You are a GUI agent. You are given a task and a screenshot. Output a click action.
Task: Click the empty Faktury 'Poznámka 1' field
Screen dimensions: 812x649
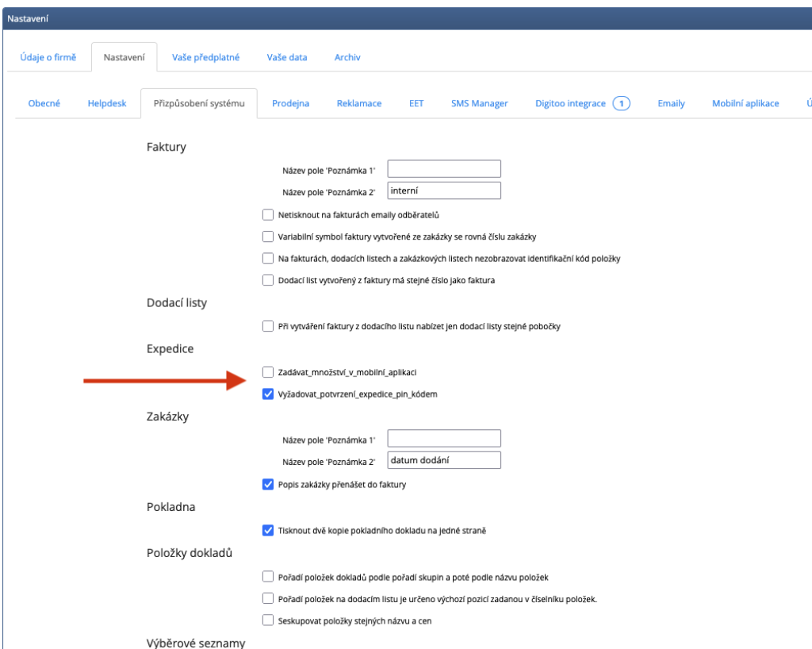tap(444, 169)
